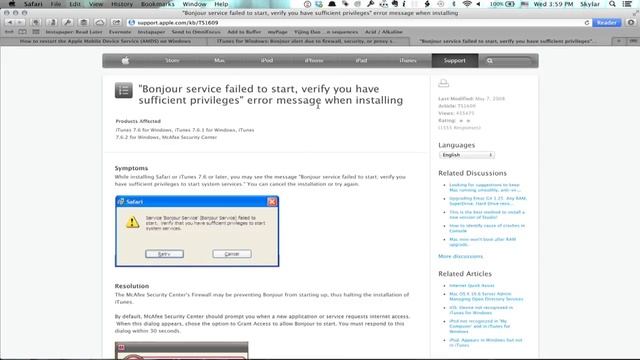Open Spotlight search in the menu bar

pos(612,4)
